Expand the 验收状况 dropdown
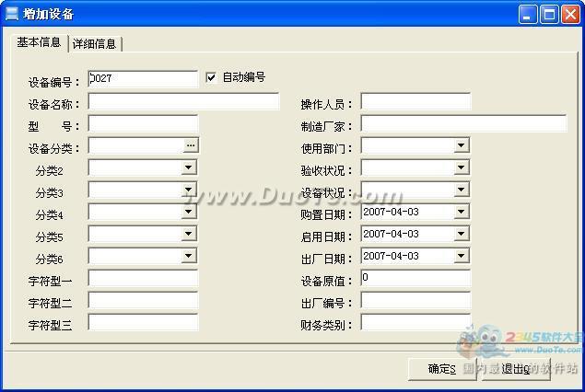Viewport: 585px width, 392px height. (462, 167)
